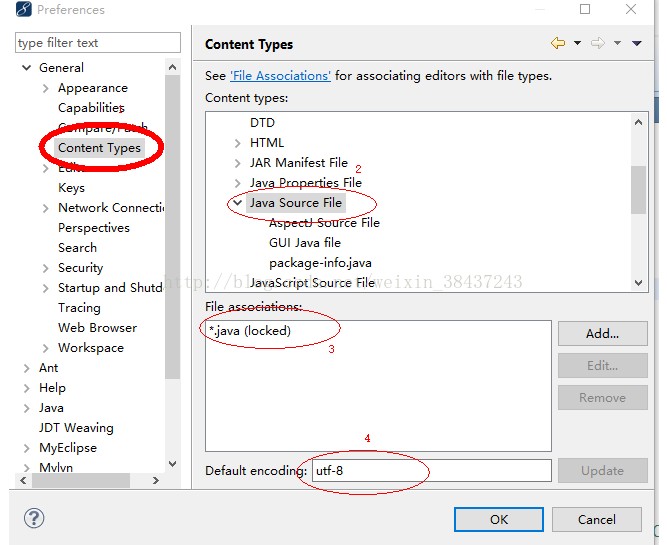This screenshot has height=545, width=667.
Task: Select Content Types in the tree
Action: click(100, 148)
